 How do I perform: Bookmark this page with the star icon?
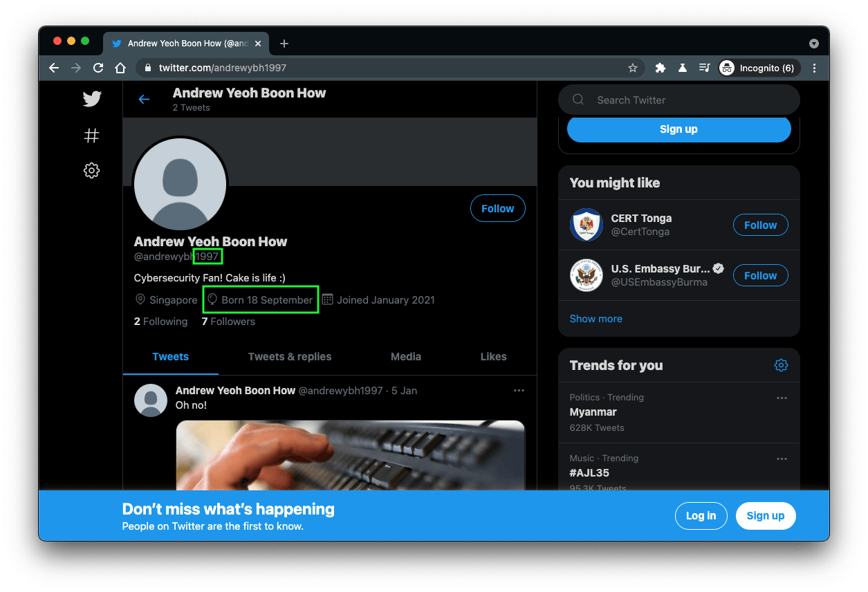632,68
